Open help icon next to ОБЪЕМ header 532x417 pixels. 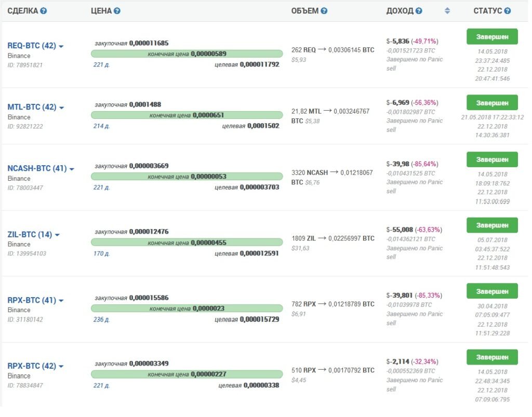coord(324,11)
